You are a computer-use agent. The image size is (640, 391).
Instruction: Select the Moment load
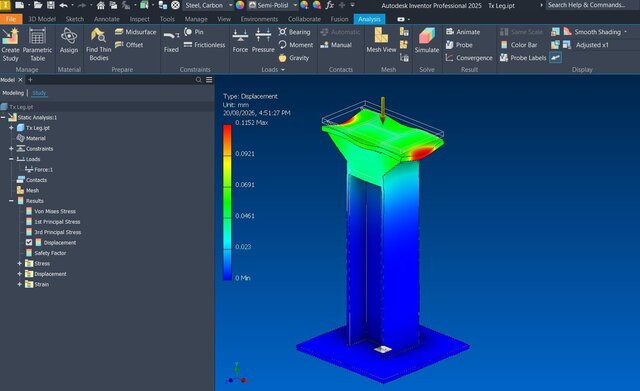click(296, 45)
